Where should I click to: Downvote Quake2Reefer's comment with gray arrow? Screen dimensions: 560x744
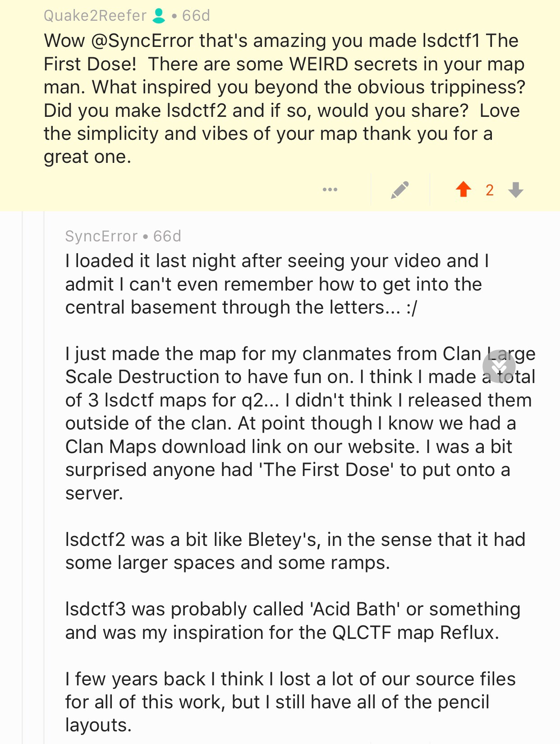tap(515, 190)
